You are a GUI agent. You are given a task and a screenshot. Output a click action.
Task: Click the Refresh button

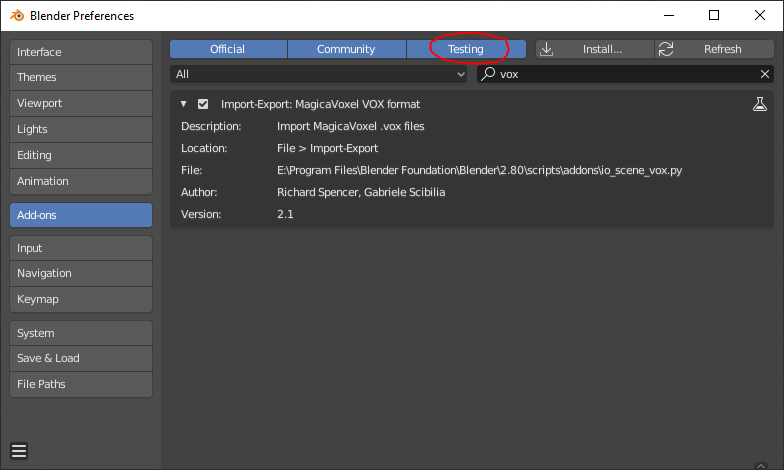pyautogui.click(x=714, y=49)
